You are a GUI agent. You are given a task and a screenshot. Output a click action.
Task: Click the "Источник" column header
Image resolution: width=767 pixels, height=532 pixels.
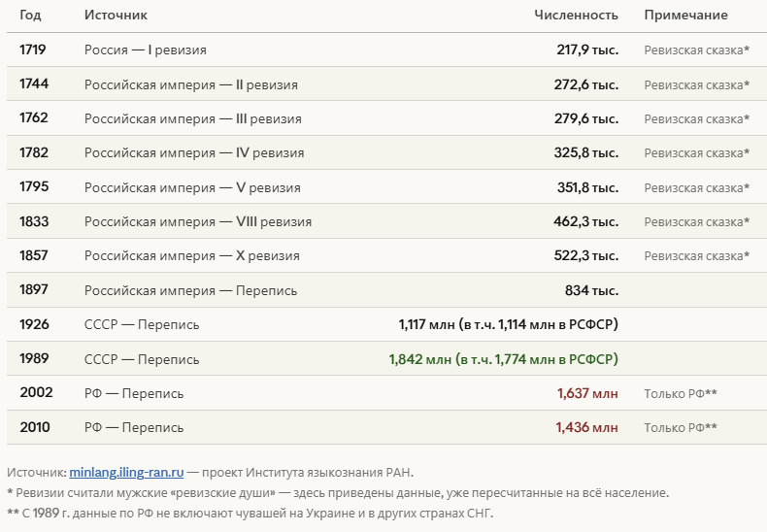point(116,16)
